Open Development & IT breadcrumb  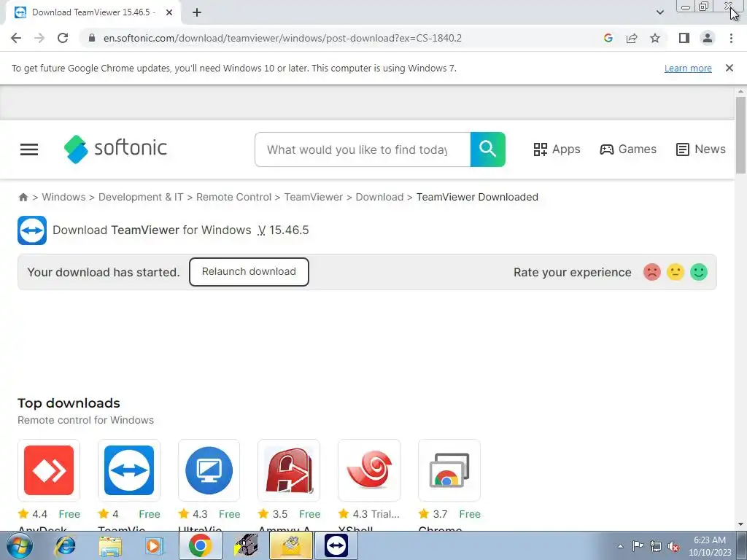coord(141,197)
